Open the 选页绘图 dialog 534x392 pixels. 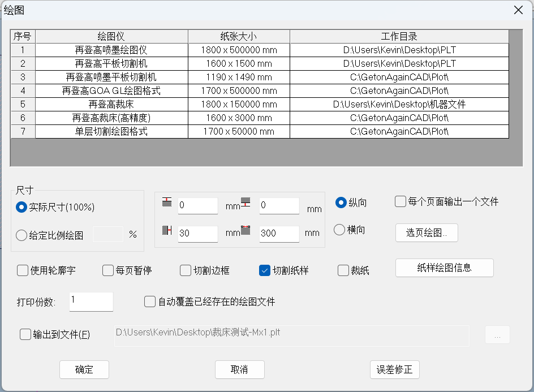[x=427, y=232]
